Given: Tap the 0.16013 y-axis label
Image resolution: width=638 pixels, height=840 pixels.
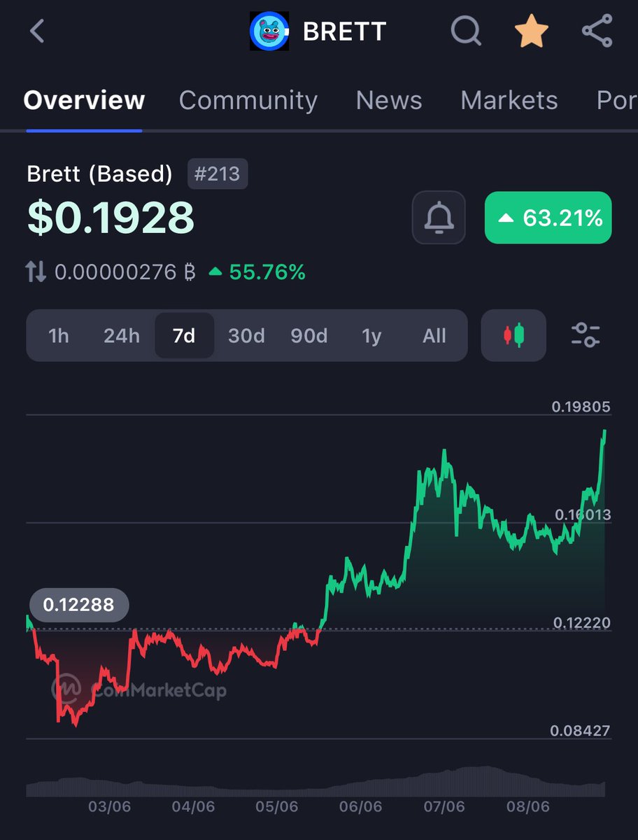Looking at the screenshot, I should (582, 514).
